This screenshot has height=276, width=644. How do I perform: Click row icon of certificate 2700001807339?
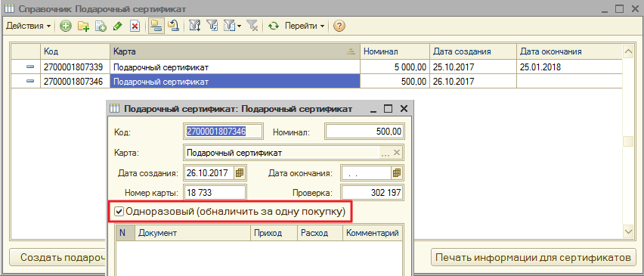tap(30, 67)
